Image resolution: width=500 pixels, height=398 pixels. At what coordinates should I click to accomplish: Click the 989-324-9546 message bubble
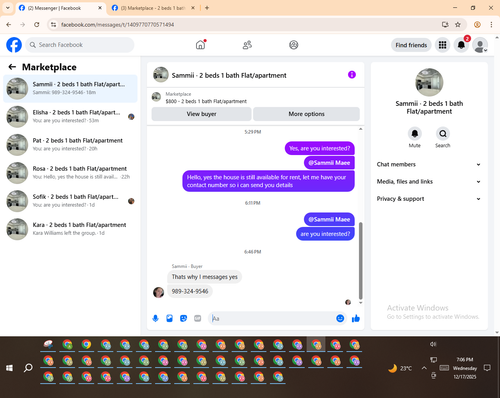pos(190,291)
